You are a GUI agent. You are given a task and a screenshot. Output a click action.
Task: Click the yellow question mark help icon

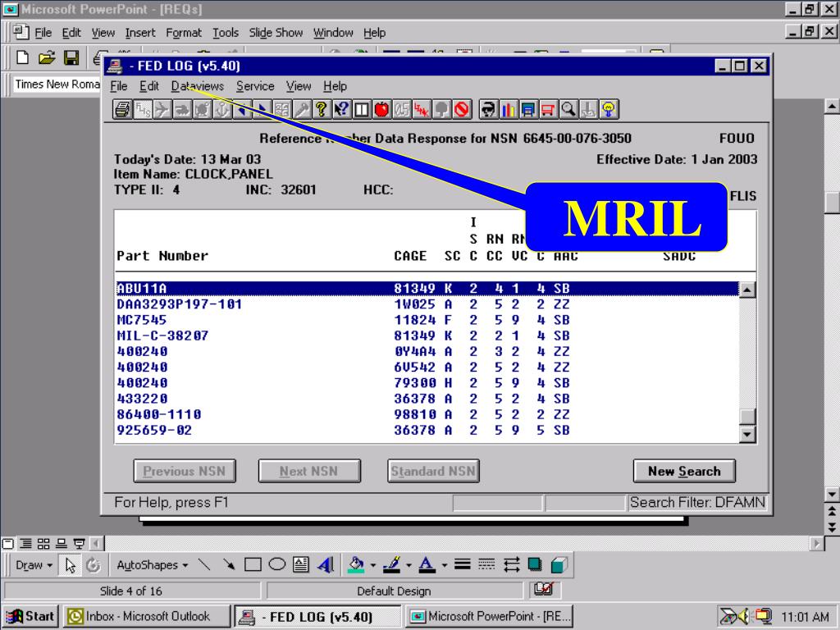click(321, 109)
